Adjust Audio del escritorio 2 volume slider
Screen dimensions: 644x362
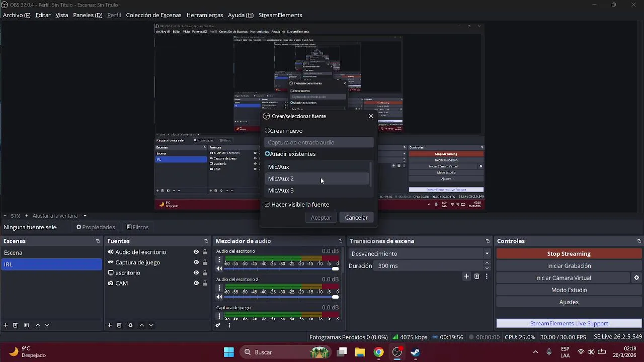point(282,297)
